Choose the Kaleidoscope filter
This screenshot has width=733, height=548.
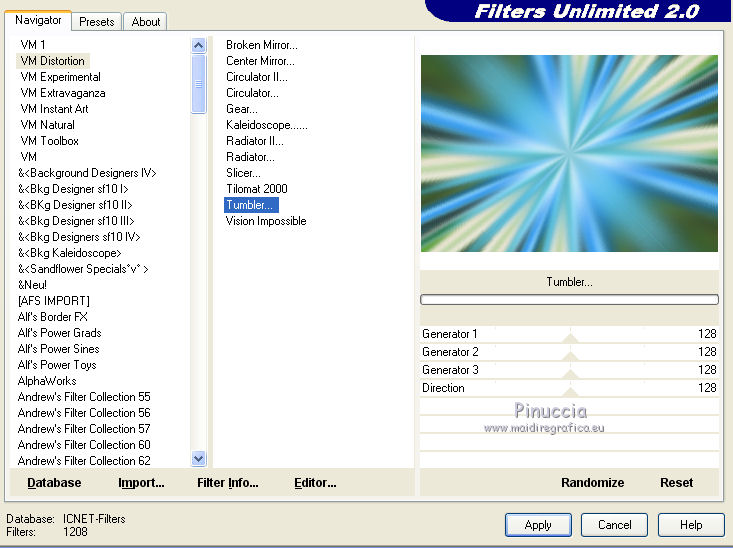(x=266, y=125)
